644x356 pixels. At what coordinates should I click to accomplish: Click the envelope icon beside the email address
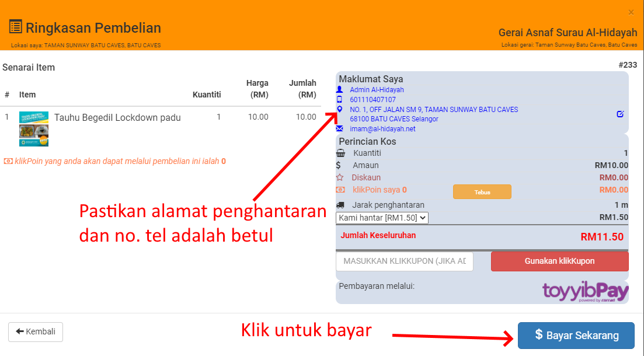pos(340,129)
